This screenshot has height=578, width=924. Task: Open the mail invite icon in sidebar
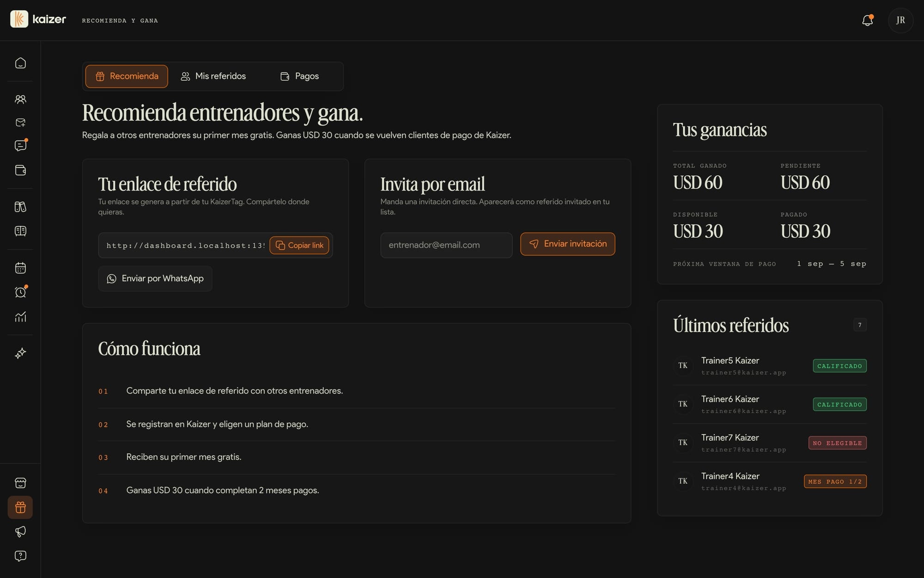point(20,123)
